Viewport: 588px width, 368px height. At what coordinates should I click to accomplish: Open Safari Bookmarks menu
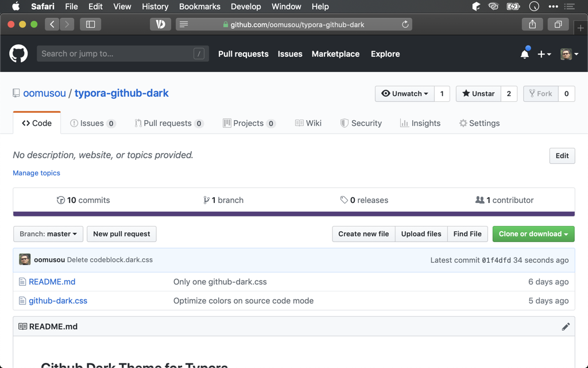coord(199,6)
